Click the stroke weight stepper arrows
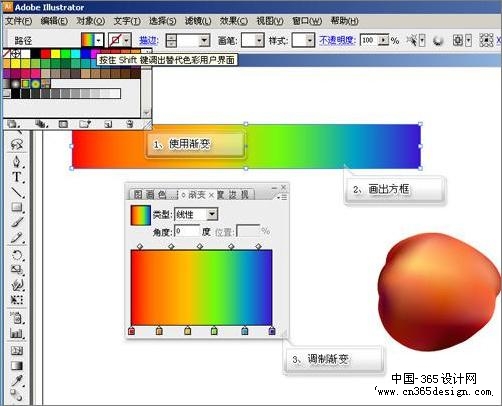 [x=171, y=41]
